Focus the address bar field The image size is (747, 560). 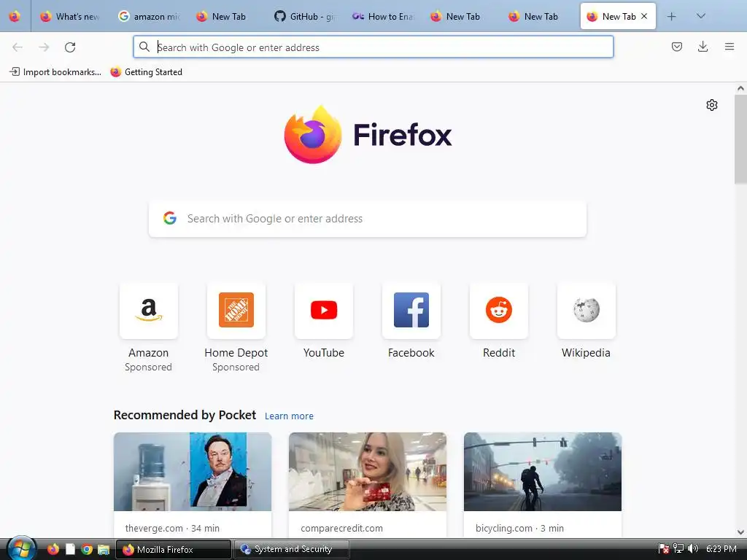click(x=373, y=47)
